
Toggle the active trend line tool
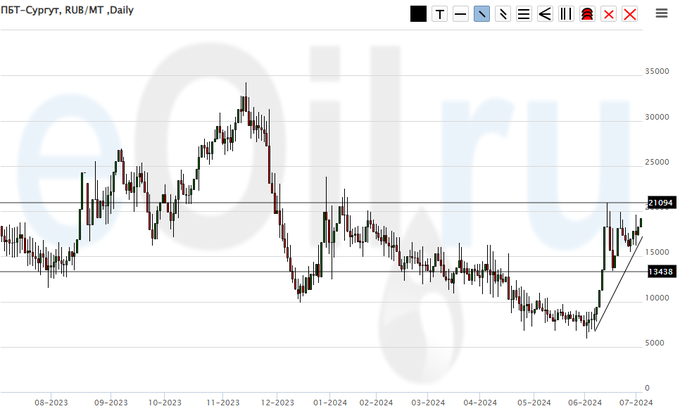click(481, 14)
